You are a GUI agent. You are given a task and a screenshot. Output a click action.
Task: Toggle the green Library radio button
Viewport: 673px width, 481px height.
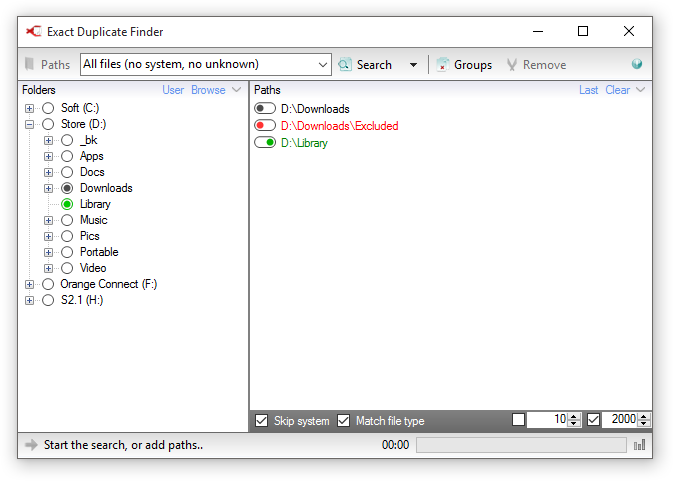[x=67, y=204]
